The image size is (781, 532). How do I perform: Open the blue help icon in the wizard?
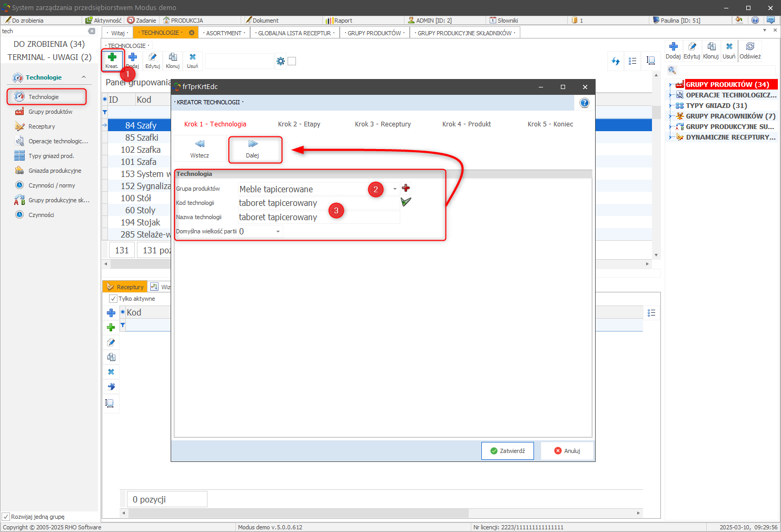coord(584,103)
